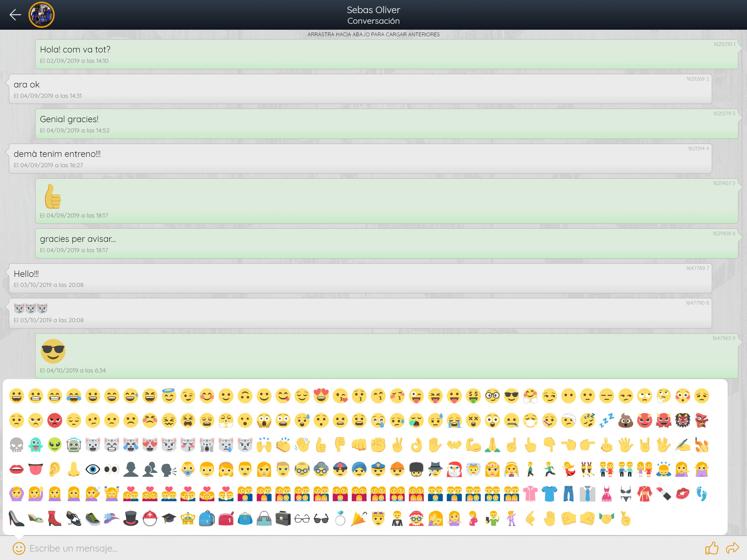Insert the Santa Claus emoji
This screenshot has width=747, height=560.
(454, 469)
